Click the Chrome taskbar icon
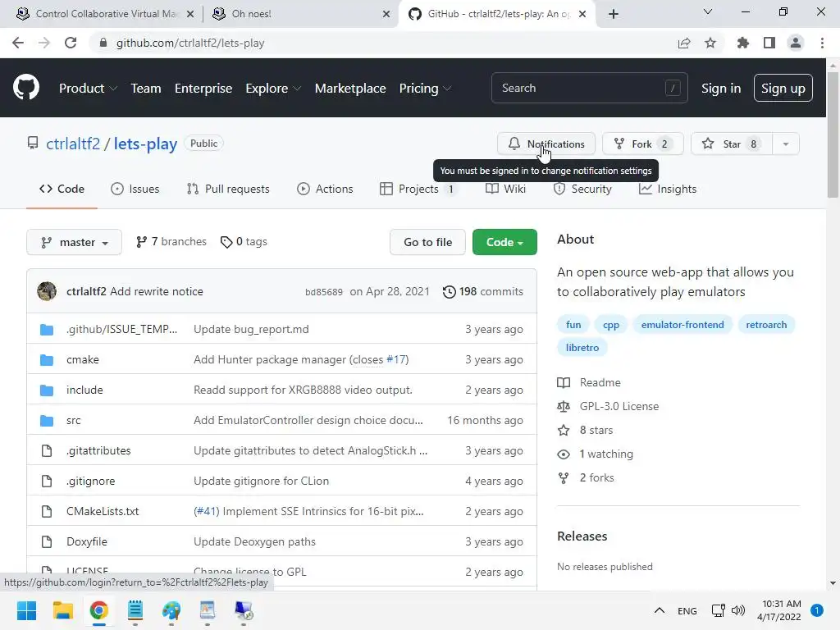The image size is (840, 630). 99,610
